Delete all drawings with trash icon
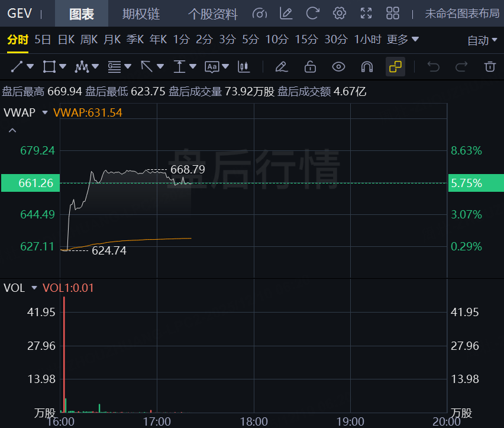 [x=489, y=67]
